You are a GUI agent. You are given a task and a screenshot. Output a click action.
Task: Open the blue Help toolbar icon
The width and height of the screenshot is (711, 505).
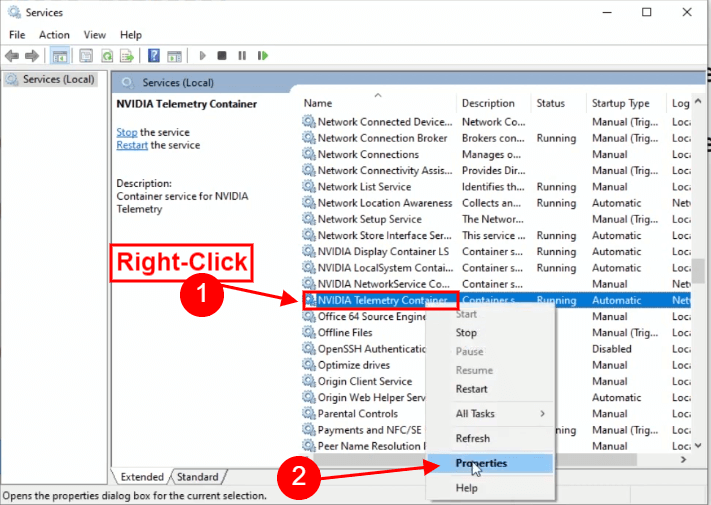154,56
